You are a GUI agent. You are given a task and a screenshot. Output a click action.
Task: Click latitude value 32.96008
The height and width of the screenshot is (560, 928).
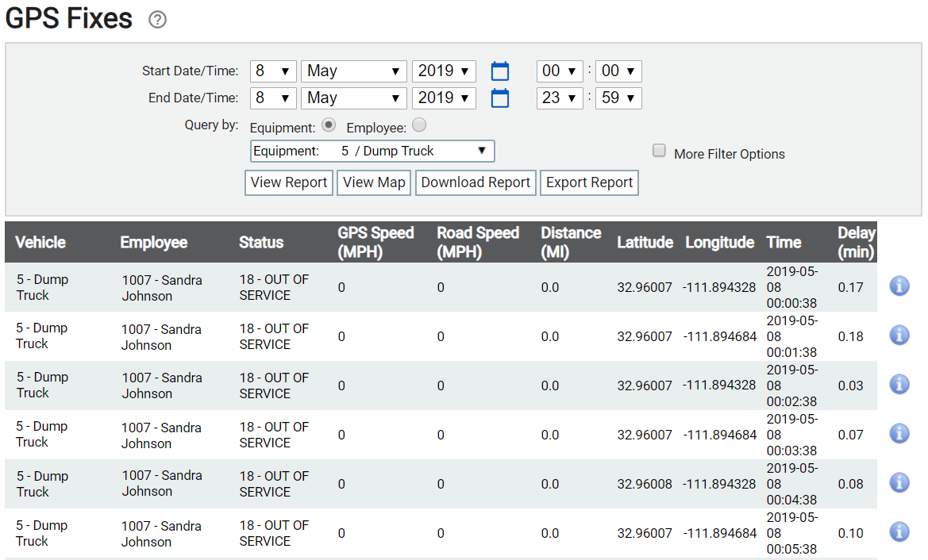[x=645, y=485]
